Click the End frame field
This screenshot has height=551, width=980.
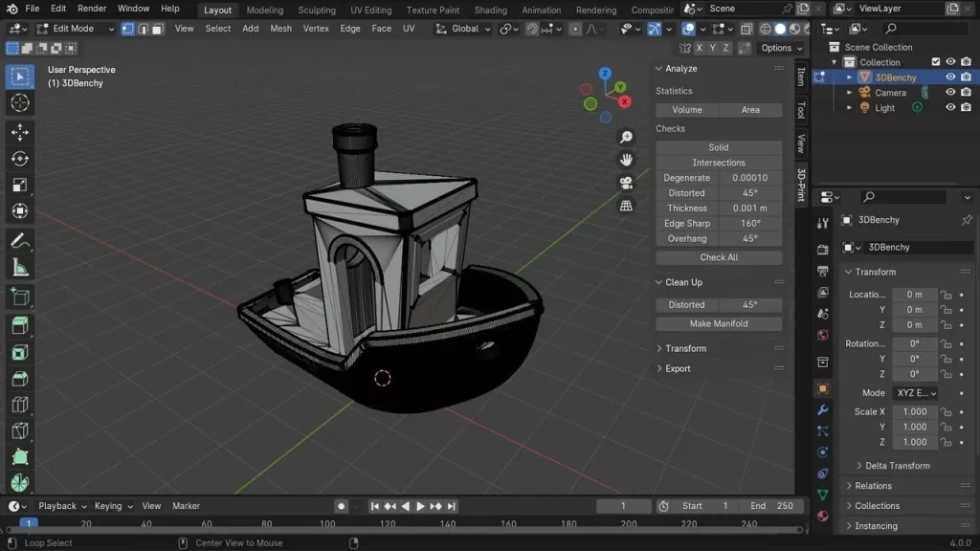click(771, 506)
